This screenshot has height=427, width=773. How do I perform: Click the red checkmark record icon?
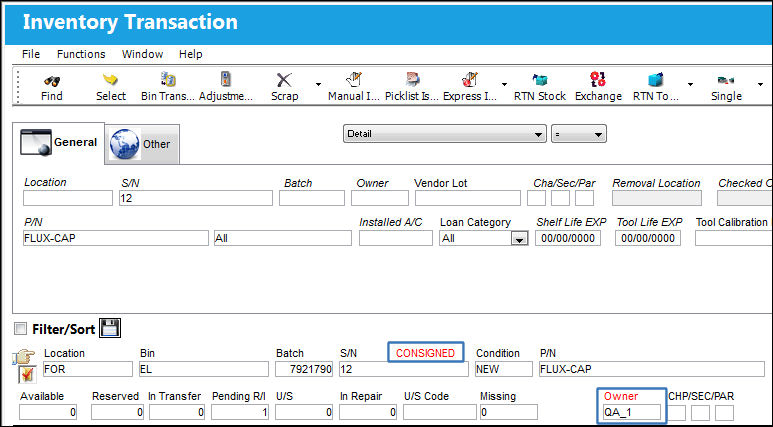(x=26, y=375)
